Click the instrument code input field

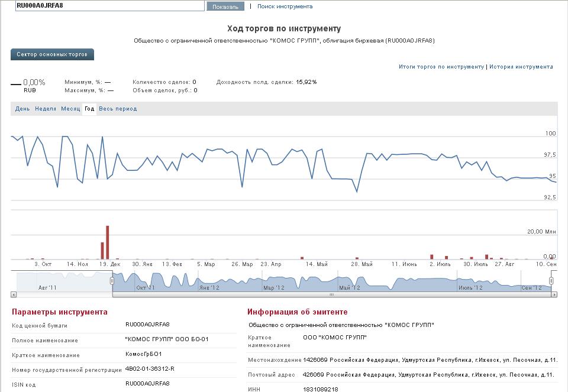click(x=110, y=6)
